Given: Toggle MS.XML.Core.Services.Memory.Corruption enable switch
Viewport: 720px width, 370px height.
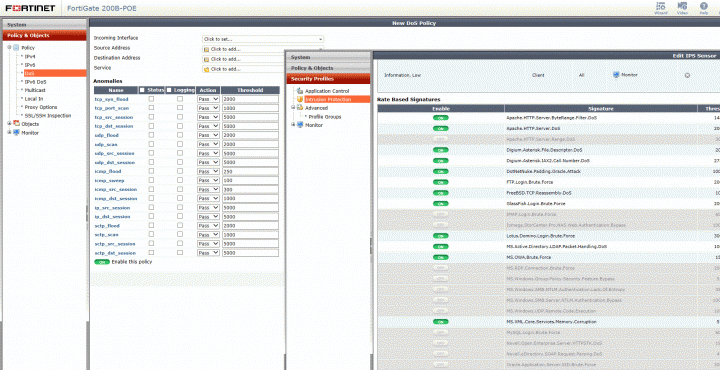Looking at the screenshot, I should [x=441, y=322].
